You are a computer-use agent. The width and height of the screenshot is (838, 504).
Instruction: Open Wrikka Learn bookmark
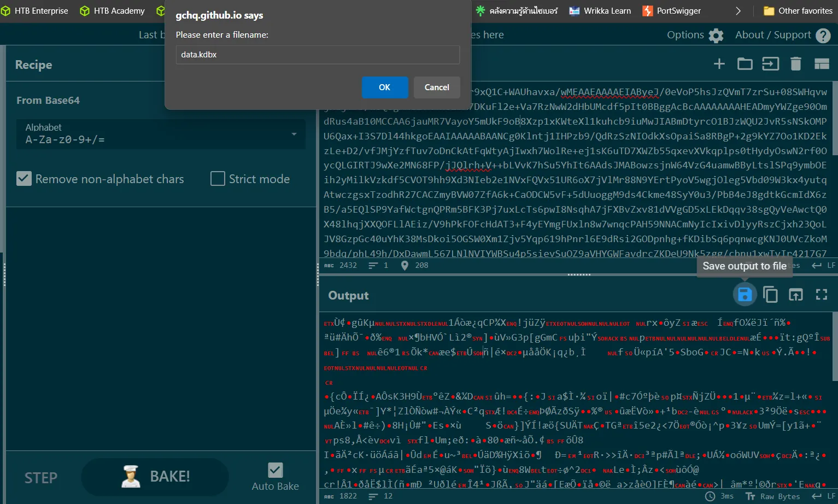click(600, 11)
